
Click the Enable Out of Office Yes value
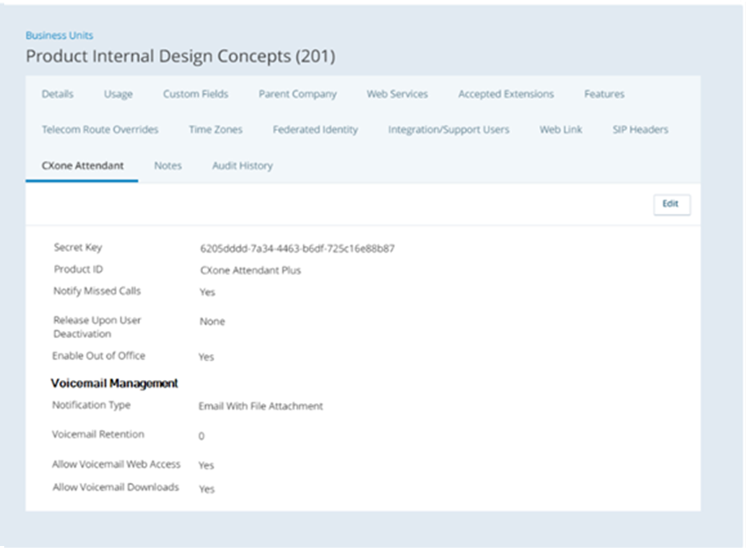click(x=206, y=357)
